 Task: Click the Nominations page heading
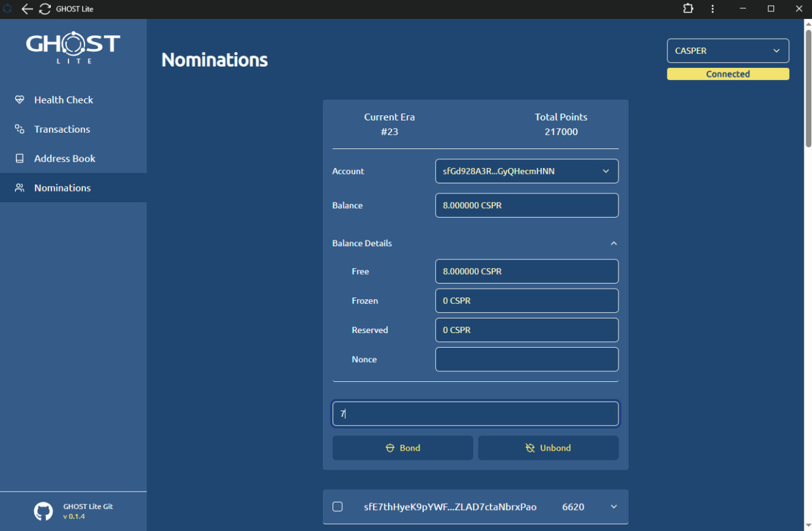(x=214, y=60)
